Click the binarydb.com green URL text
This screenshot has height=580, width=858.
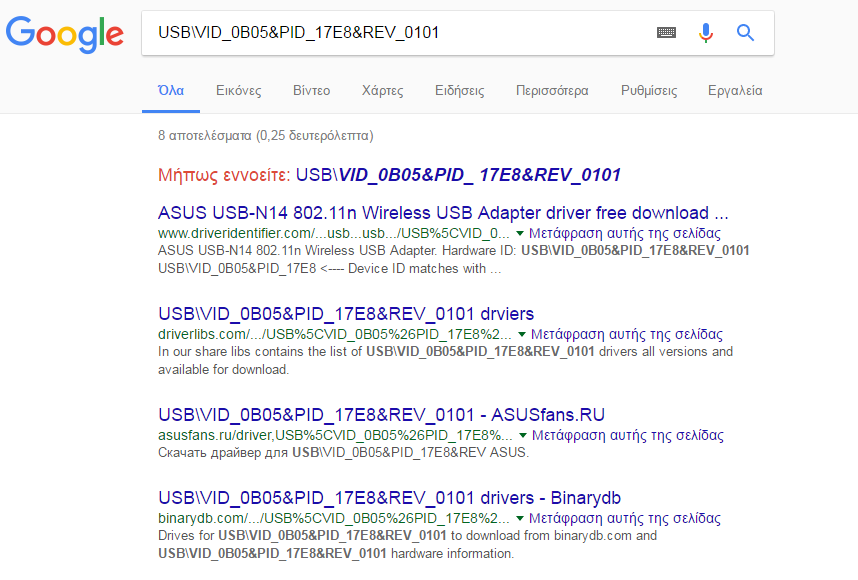click(x=334, y=518)
